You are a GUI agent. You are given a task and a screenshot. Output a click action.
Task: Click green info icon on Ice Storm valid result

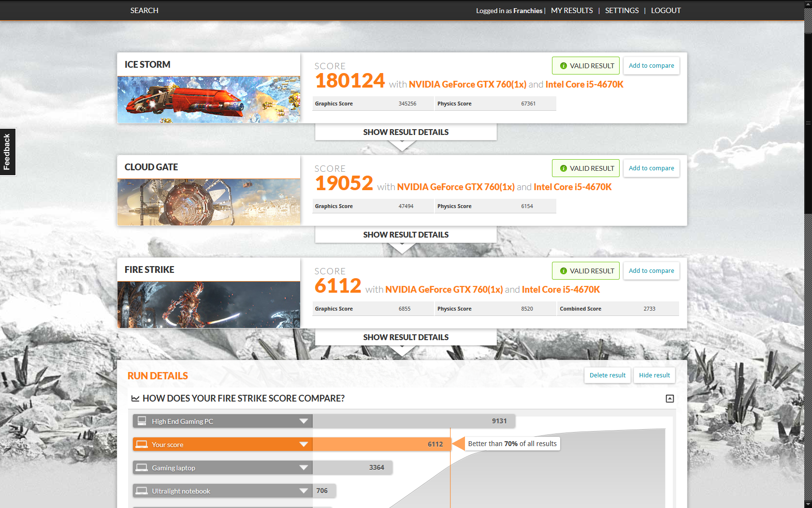pos(563,66)
